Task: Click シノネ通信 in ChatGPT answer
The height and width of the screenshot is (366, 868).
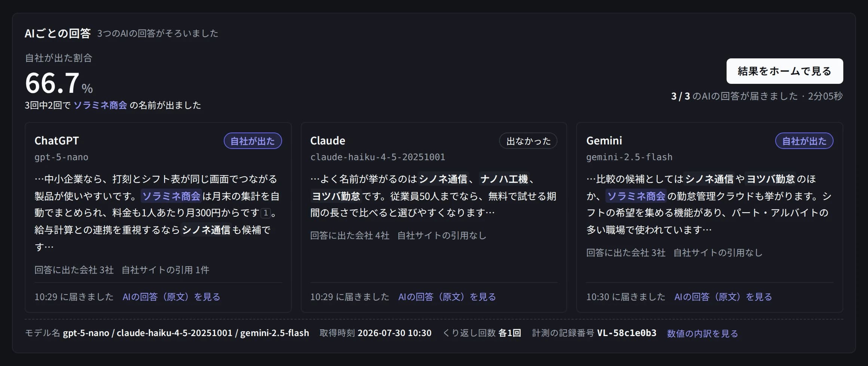Action: (x=206, y=230)
